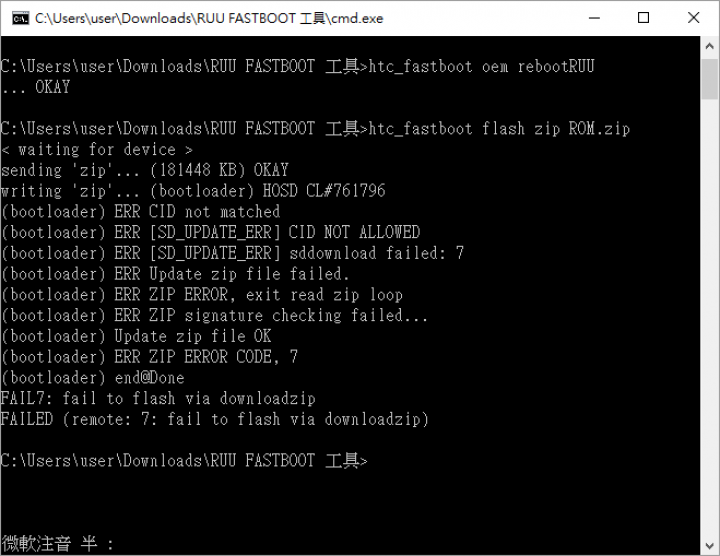
Task: Click the last empty command prompt line
Action: click(184, 461)
